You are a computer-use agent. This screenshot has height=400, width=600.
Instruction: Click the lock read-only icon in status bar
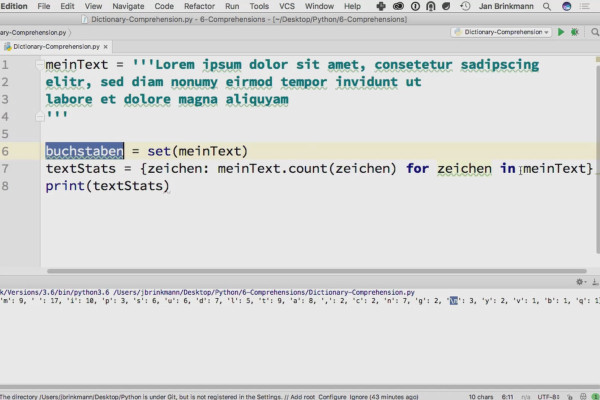coord(570,397)
